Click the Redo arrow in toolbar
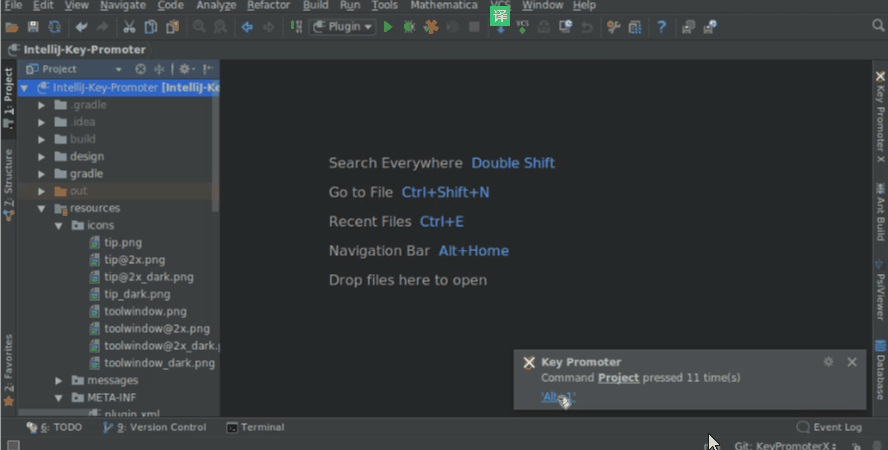Image resolution: width=888 pixels, height=450 pixels. 103,27
